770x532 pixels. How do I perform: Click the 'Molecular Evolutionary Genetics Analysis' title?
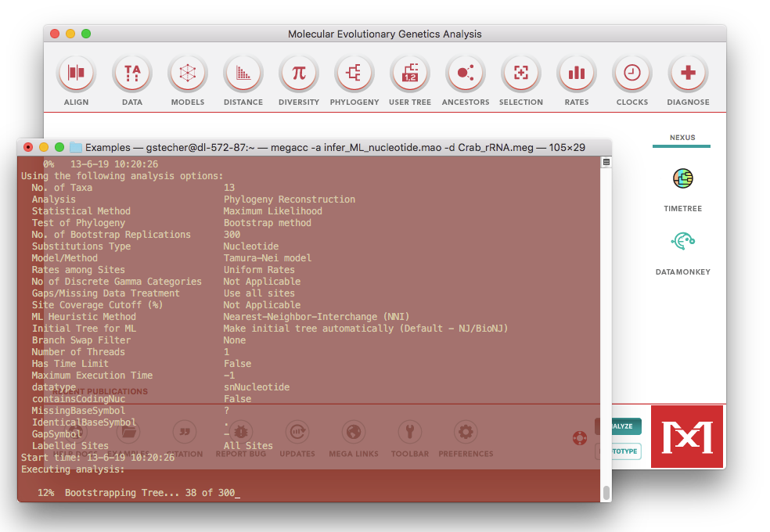(384, 34)
